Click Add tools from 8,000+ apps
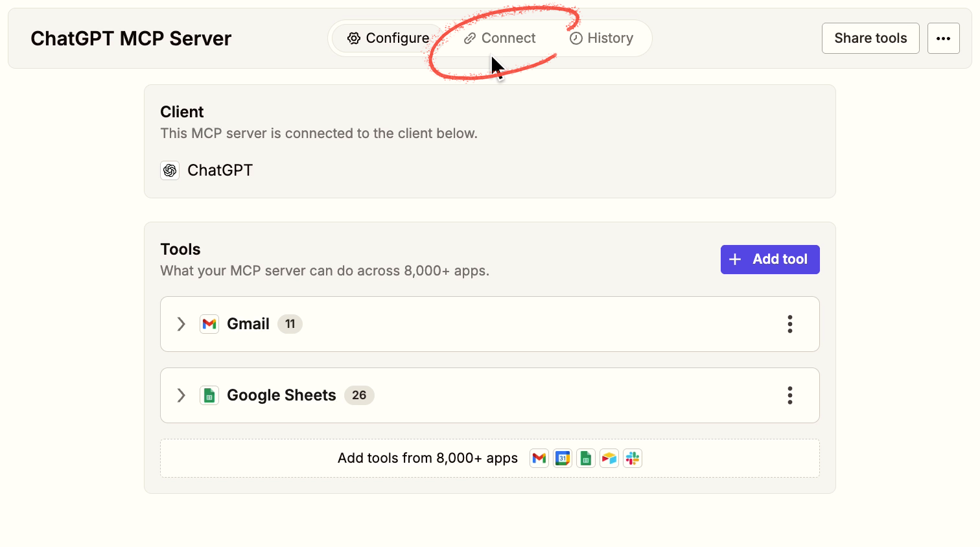Screen dimensions: 980x547 490,458
